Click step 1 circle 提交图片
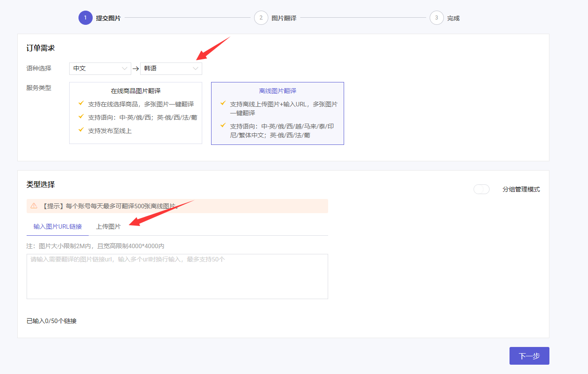 tap(85, 18)
